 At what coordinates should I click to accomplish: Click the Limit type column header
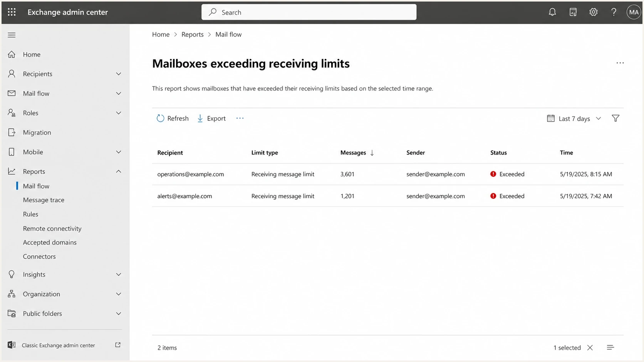tap(265, 153)
